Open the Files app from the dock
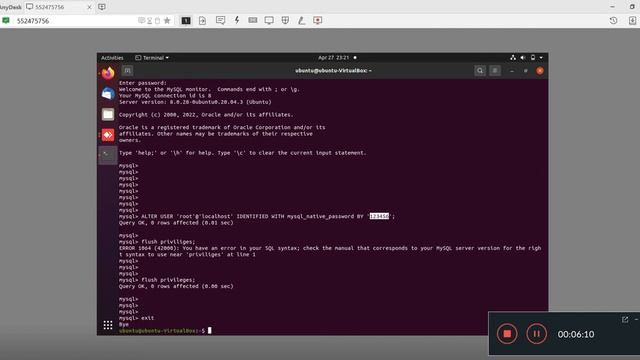The width and height of the screenshot is (640, 360). [108, 115]
